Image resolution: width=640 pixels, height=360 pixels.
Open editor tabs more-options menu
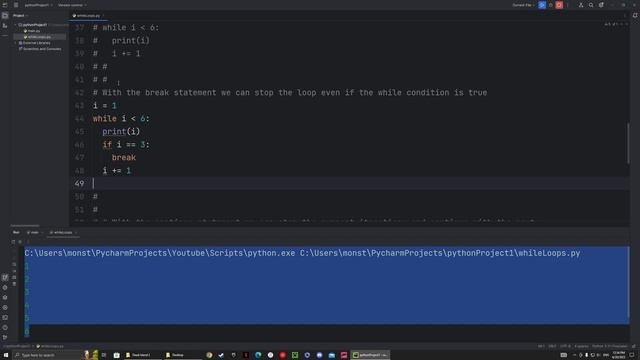[x=624, y=16]
